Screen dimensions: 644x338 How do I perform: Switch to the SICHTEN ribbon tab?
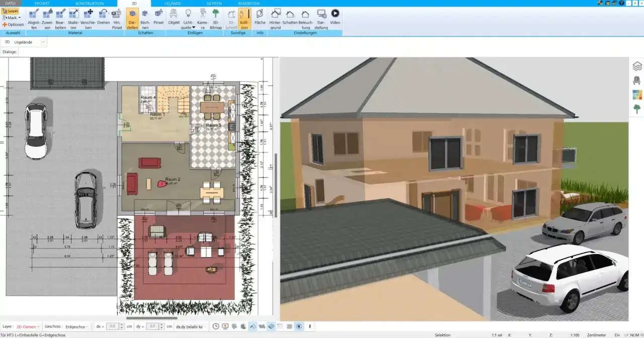pos(214,3)
